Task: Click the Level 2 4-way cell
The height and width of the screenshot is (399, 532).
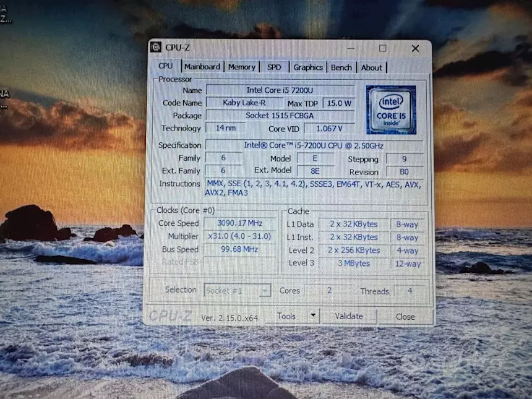Action: pyautogui.click(x=407, y=251)
